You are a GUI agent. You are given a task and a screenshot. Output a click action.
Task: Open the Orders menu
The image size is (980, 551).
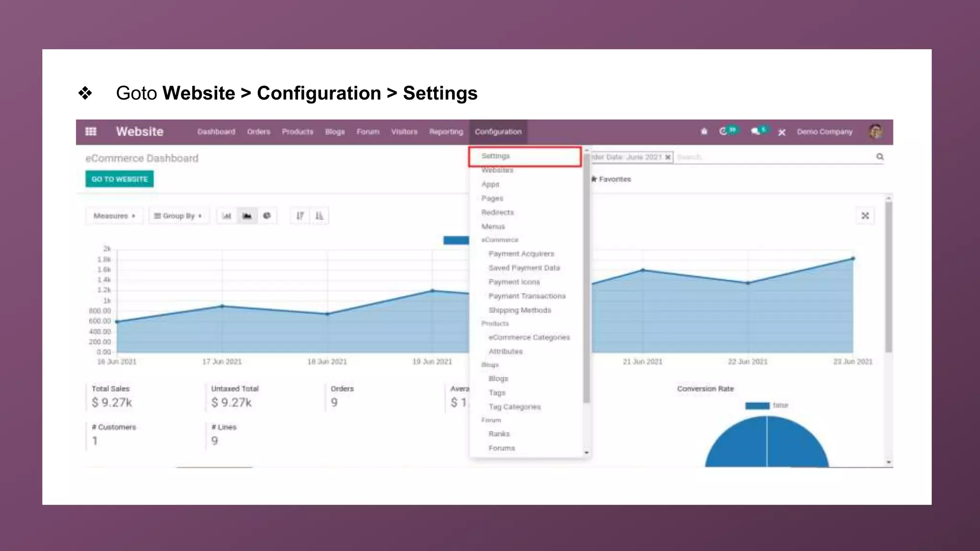pyautogui.click(x=259, y=132)
